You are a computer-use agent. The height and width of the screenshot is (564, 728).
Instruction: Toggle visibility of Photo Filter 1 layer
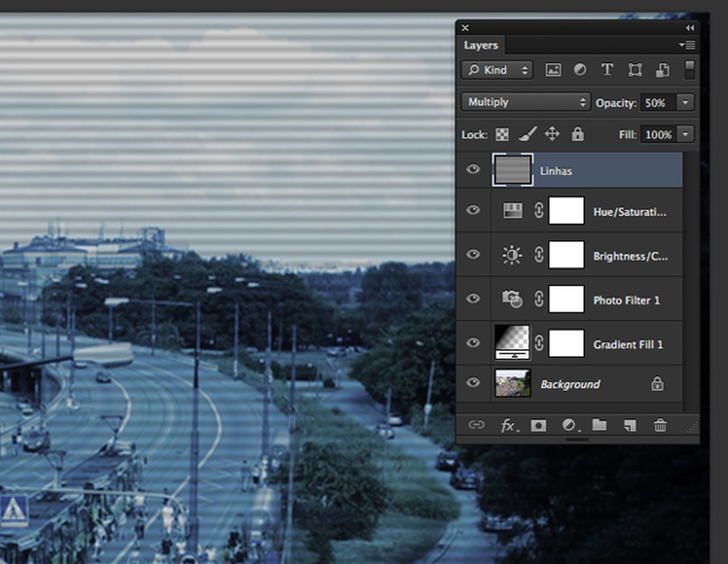[473, 299]
